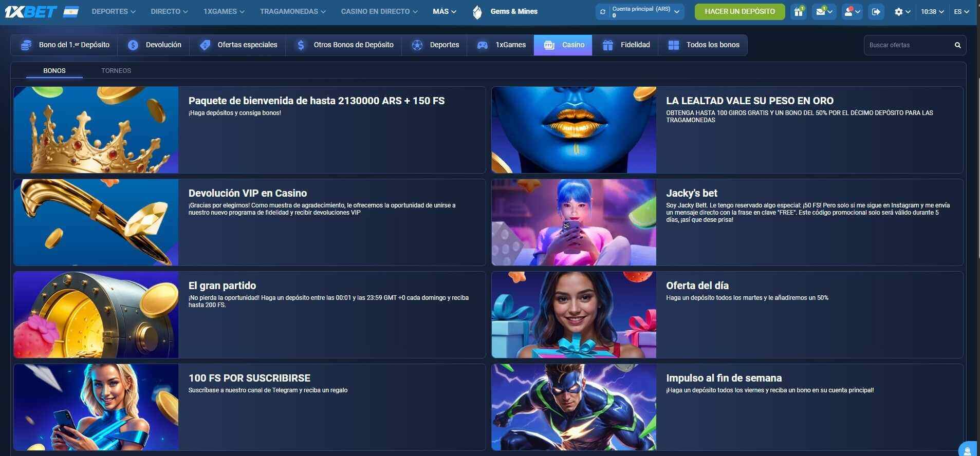Click the search magnifier icon
Screen dimensions: 980x456
point(957,45)
